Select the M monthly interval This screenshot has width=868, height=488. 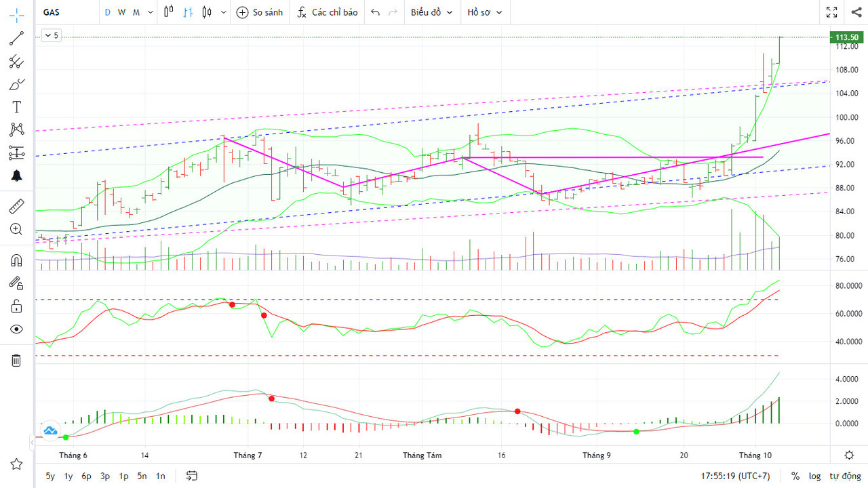(136, 12)
